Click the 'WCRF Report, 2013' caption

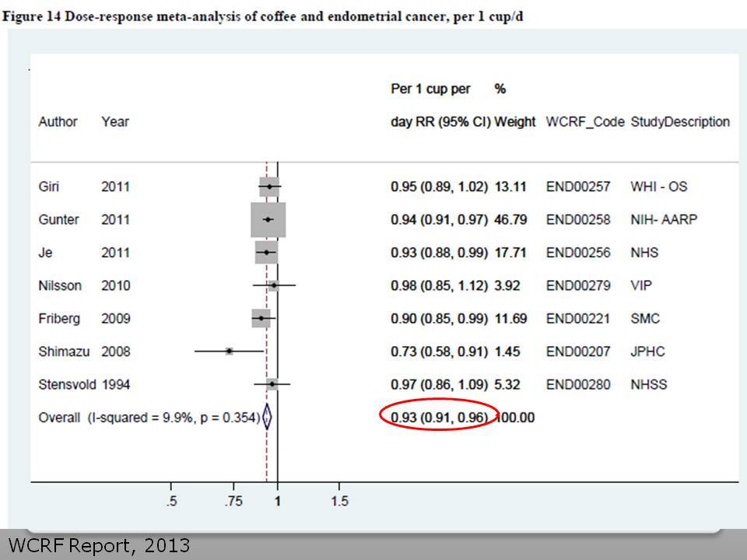click(99, 546)
